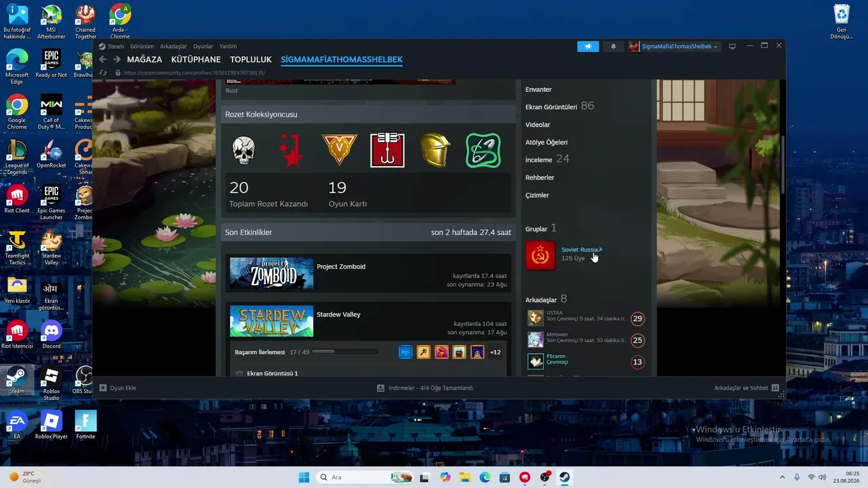Open the red hook emblem badge
The image size is (868, 488).
coord(387,150)
